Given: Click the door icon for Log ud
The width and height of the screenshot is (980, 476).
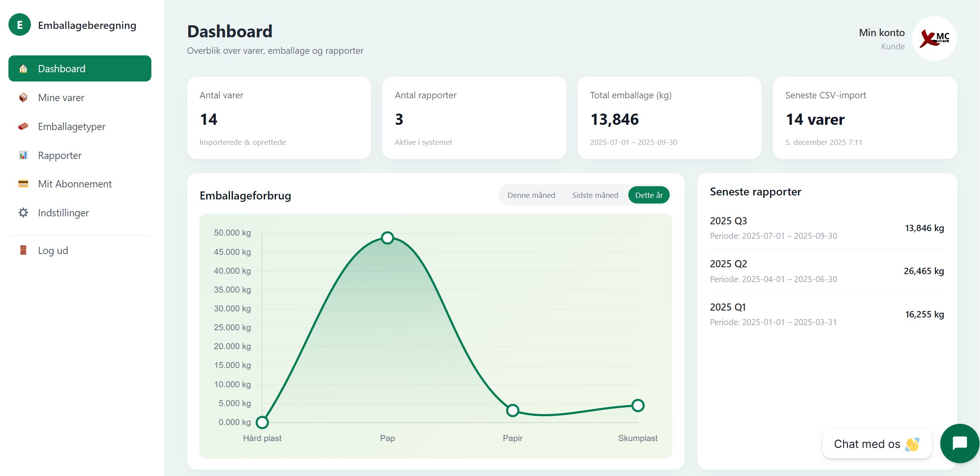Looking at the screenshot, I should pyautogui.click(x=23, y=250).
